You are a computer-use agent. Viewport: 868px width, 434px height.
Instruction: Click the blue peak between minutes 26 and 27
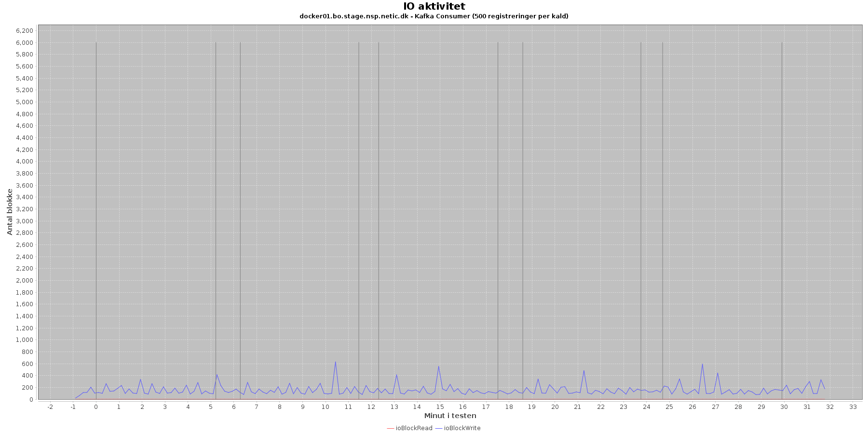click(x=702, y=364)
